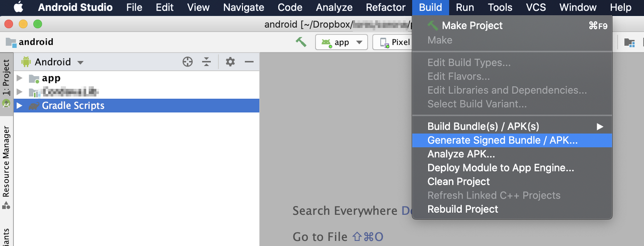The width and height of the screenshot is (644, 246).
Task: Open the Analyze menu
Action: (x=334, y=7)
